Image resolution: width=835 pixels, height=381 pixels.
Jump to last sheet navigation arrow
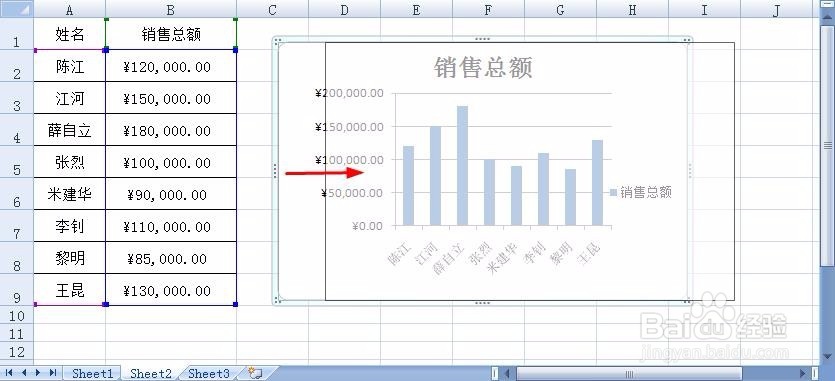[52, 372]
